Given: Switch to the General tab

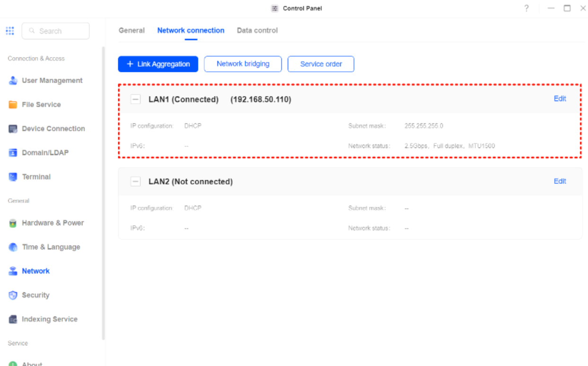Looking at the screenshot, I should [x=132, y=30].
